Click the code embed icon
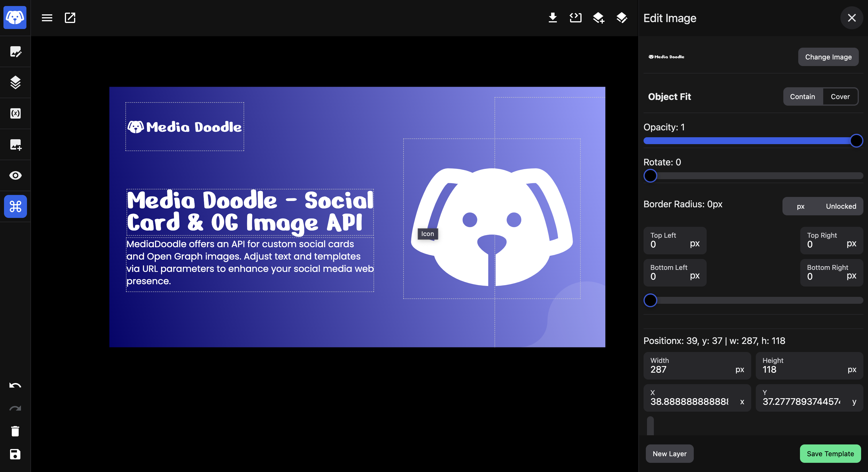This screenshot has height=472, width=868. click(576, 18)
